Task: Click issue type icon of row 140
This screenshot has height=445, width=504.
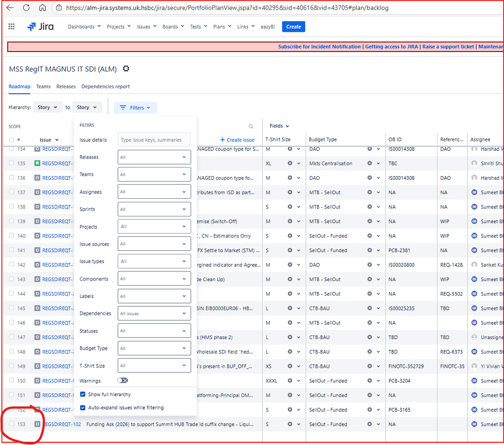Action: pyautogui.click(x=37, y=236)
